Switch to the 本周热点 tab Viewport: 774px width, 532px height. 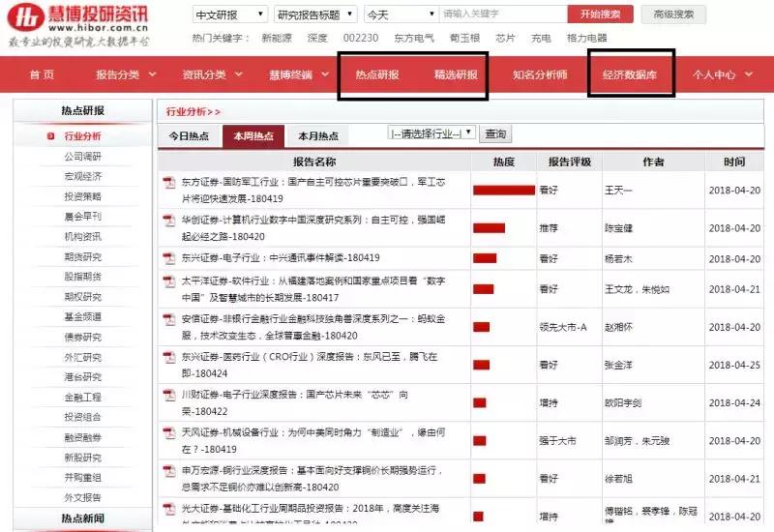(253, 136)
